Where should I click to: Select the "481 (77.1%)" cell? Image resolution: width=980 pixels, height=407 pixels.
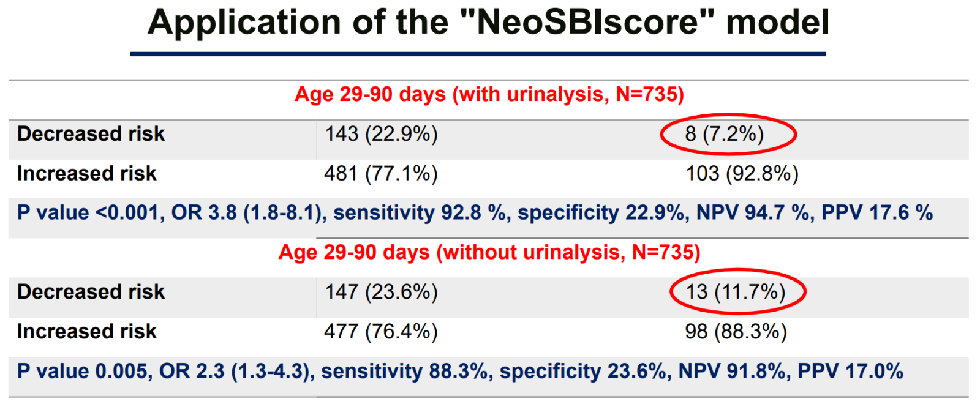click(x=381, y=174)
